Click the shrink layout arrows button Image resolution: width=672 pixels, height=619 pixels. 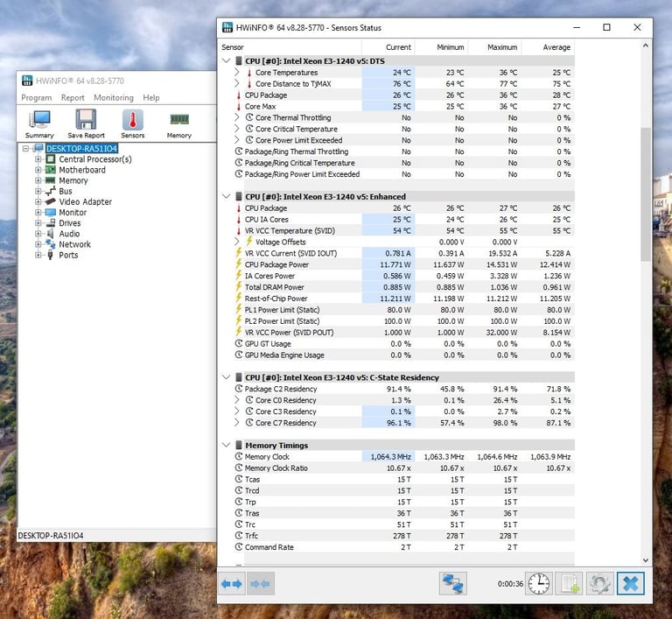pos(260,584)
